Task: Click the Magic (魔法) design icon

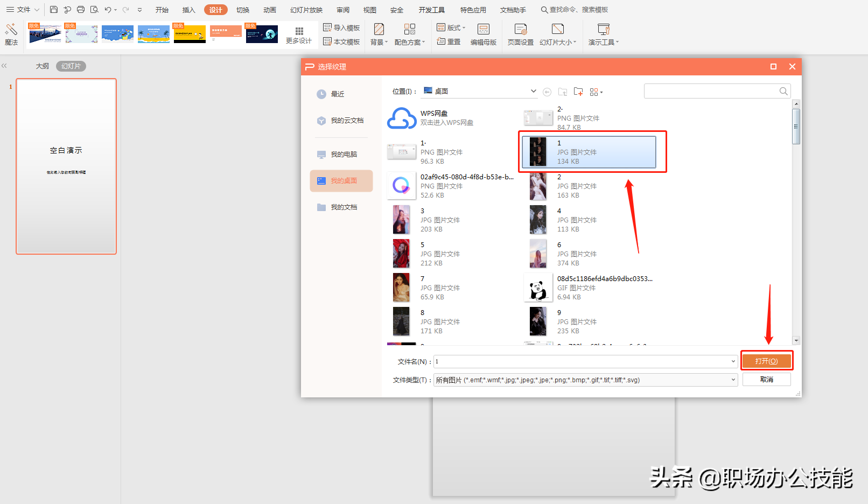Action: point(11,34)
